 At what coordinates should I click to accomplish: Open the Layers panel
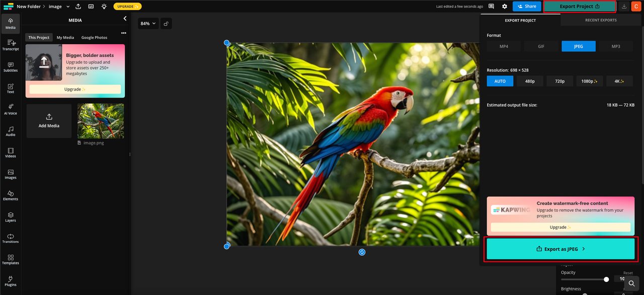click(x=11, y=217)
